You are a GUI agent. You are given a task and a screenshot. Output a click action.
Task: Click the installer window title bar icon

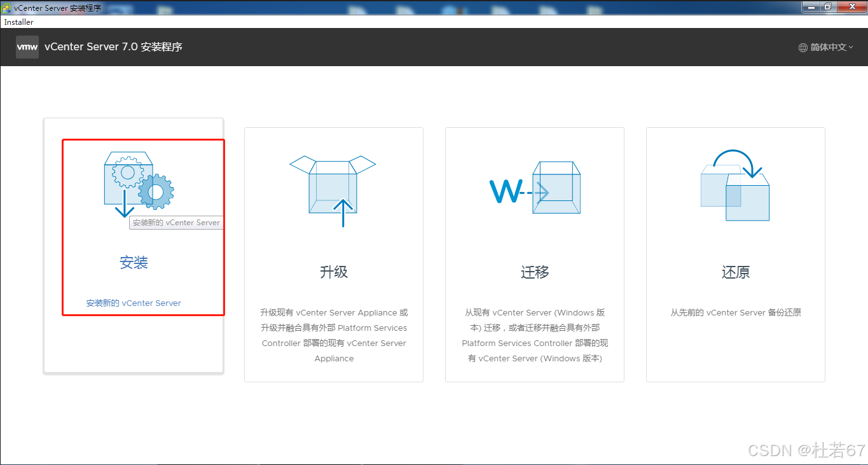[7, 8]
